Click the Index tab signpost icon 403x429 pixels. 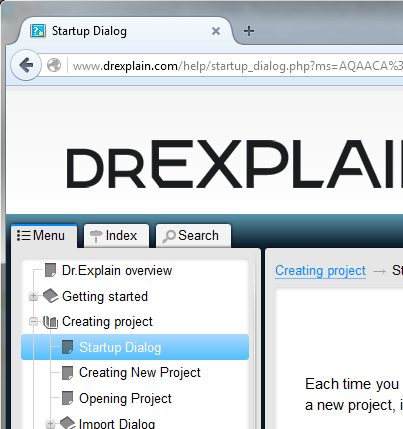click(96, 236)
